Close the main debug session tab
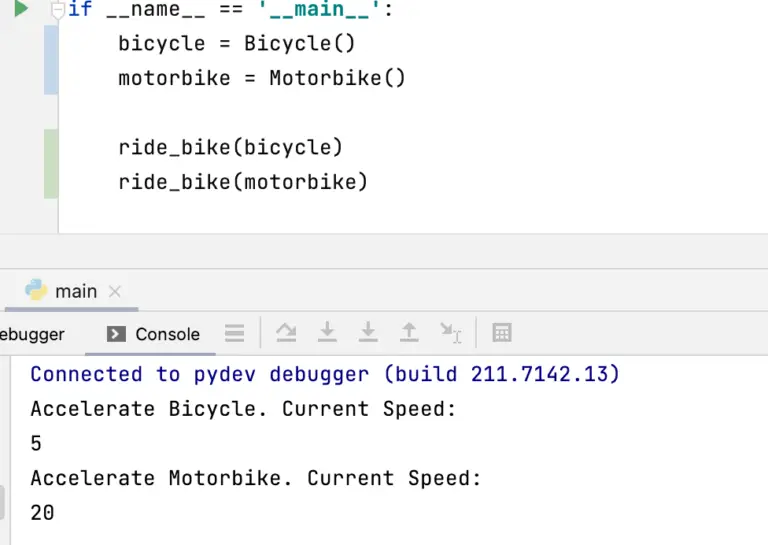This screenshot has height=545, width=768. pyautogui.click(x=114, y=292)
